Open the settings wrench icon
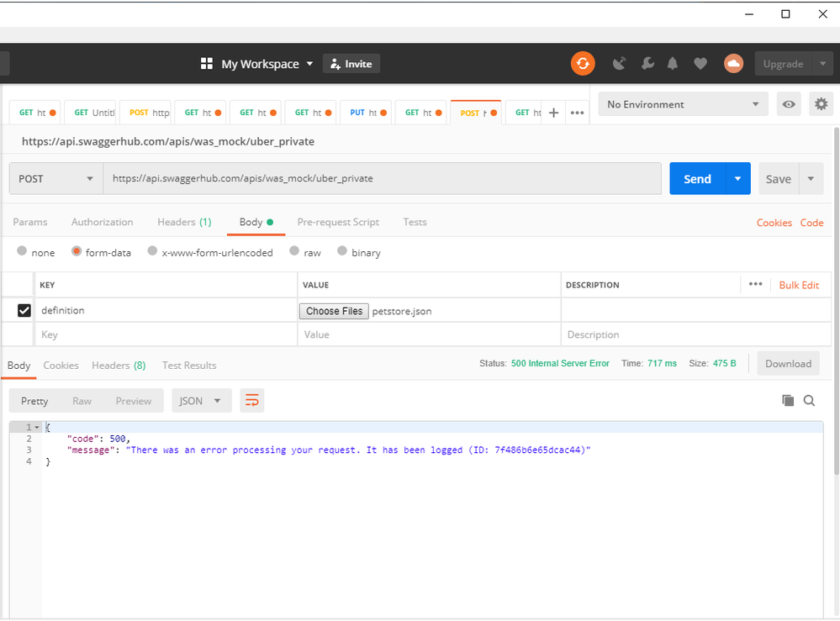The image size is (840, 621). [x=647, y=64]
